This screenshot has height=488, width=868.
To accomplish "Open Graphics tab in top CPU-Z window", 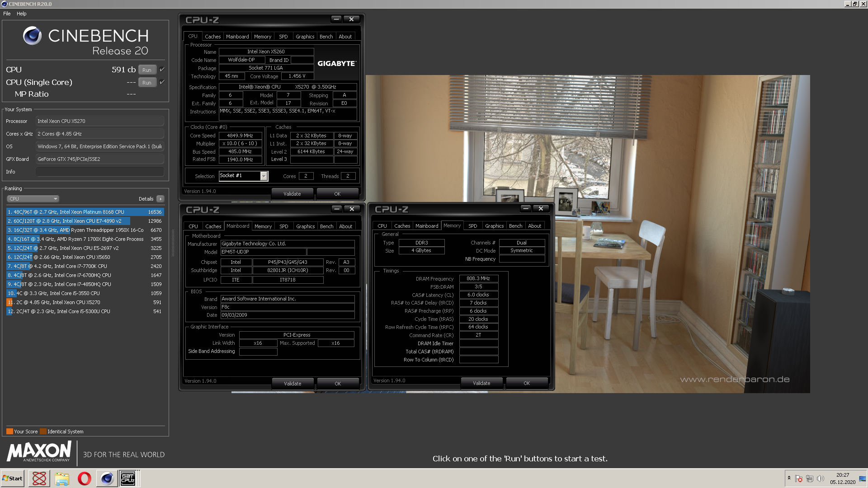I will [305, 37].
